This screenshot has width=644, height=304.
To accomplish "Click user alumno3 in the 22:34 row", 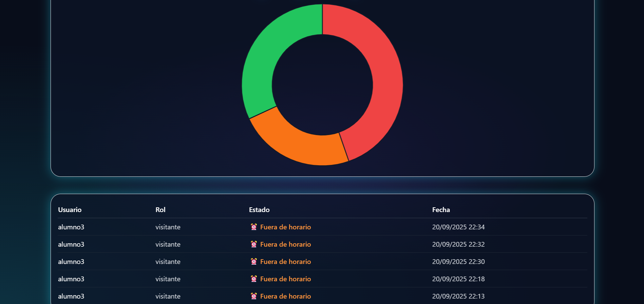I will 71,227.
